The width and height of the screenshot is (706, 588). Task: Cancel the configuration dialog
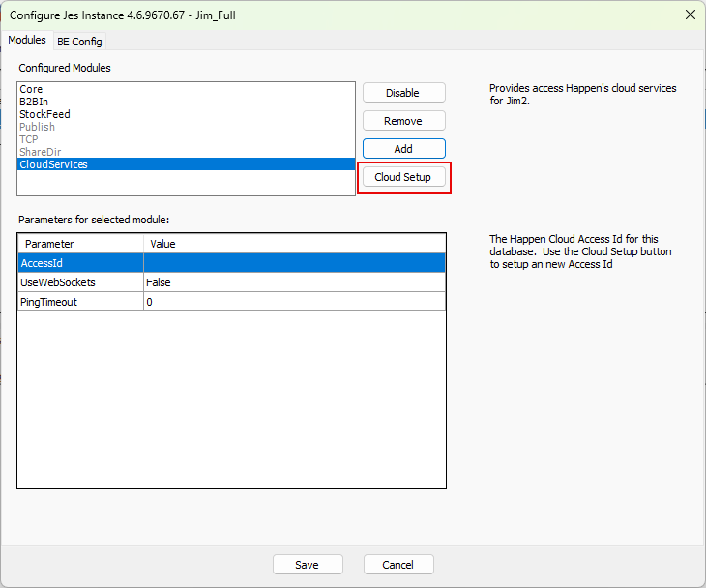click(397, 565)
